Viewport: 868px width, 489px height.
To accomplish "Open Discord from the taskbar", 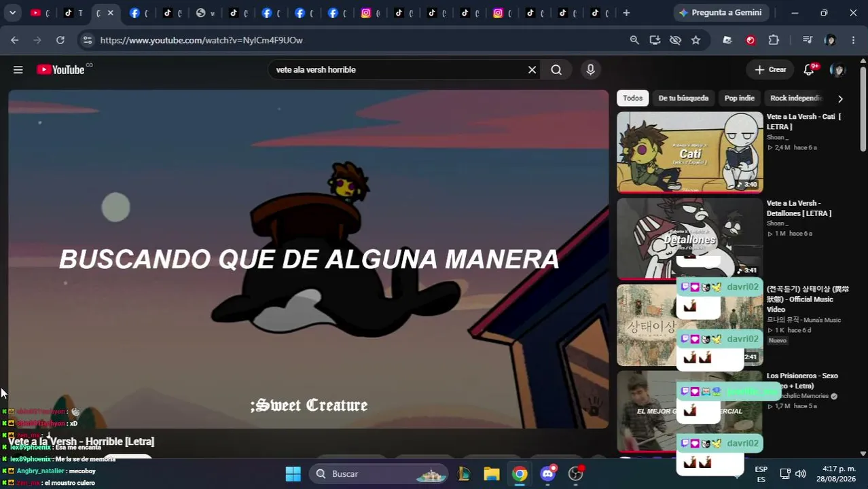I will pyautogui.click(x=548, y=473).
